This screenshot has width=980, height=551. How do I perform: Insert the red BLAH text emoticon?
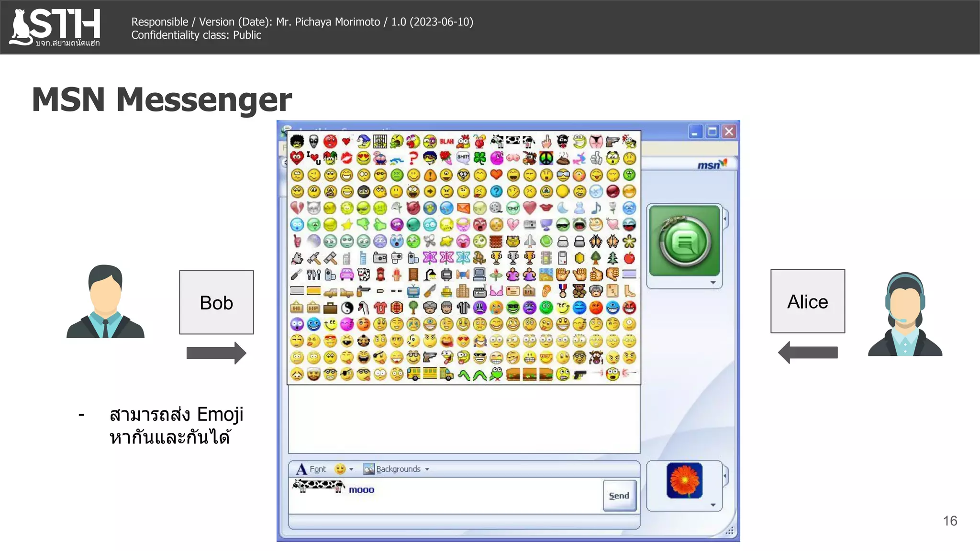pos(446,141)
